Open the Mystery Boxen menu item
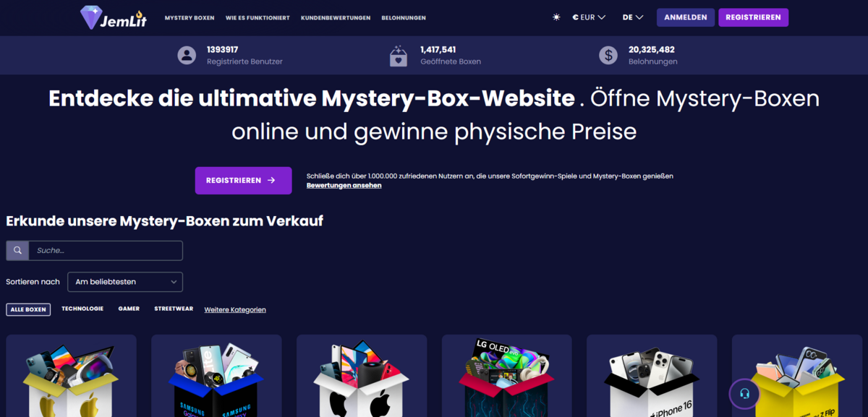868x417 pixels. coord(190,17)
